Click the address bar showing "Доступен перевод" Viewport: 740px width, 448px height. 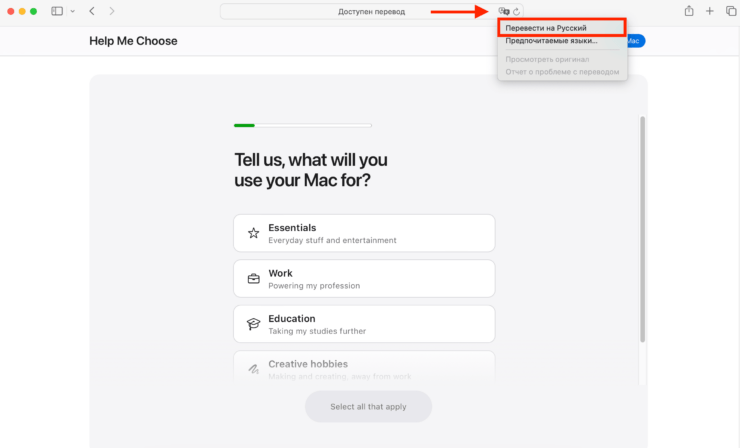pos(357,11)
